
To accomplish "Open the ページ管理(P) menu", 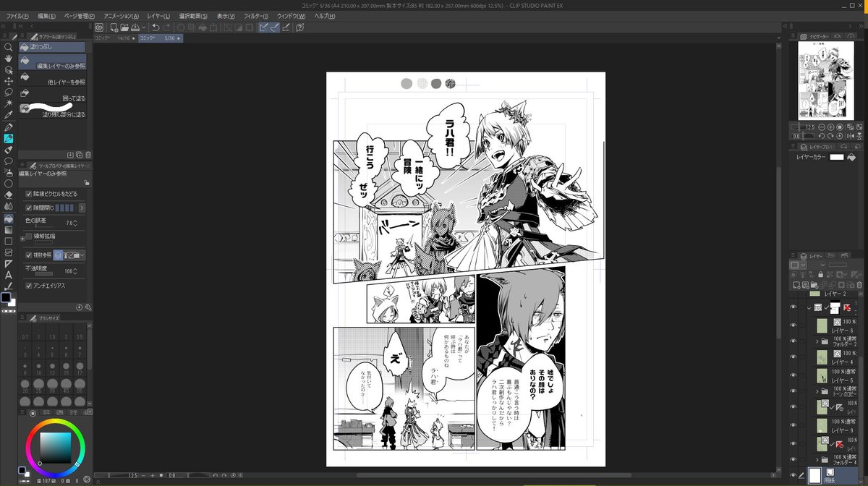I will 80,16.
